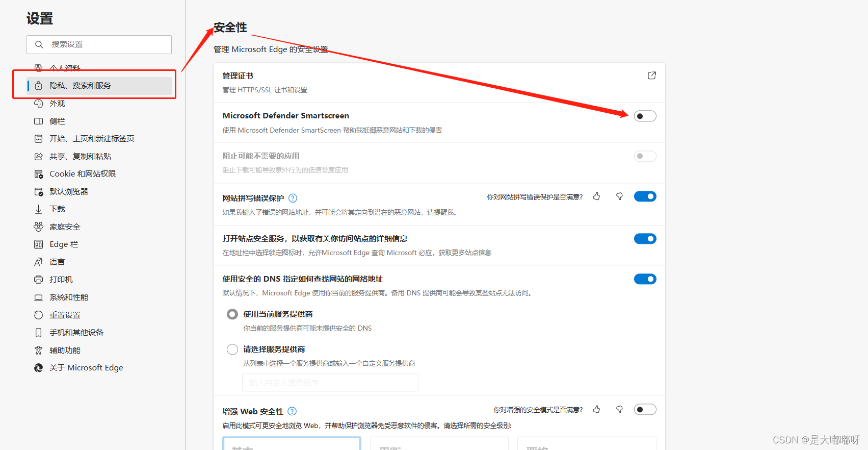Viewport: 868px width, 450px height.
Task: Click the 语言 language icon
Action: click(38, 262)
